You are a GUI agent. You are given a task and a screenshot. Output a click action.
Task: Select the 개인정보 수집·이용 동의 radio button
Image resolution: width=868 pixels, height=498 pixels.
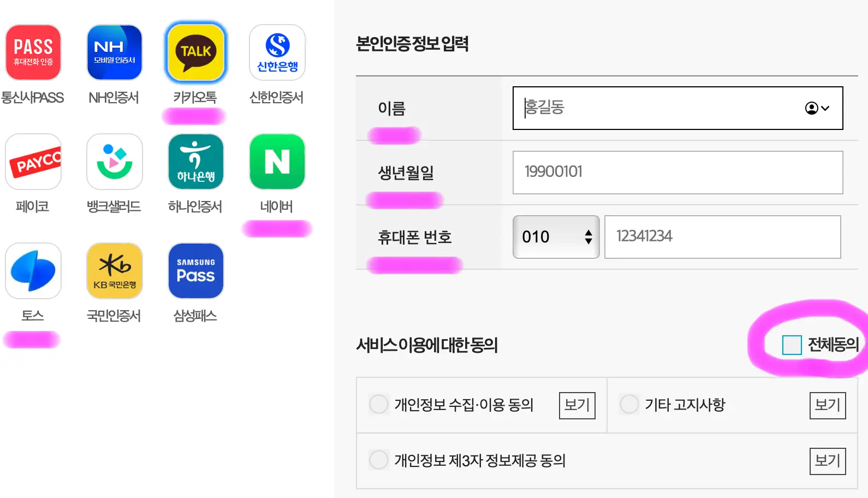tap(379, 405)
